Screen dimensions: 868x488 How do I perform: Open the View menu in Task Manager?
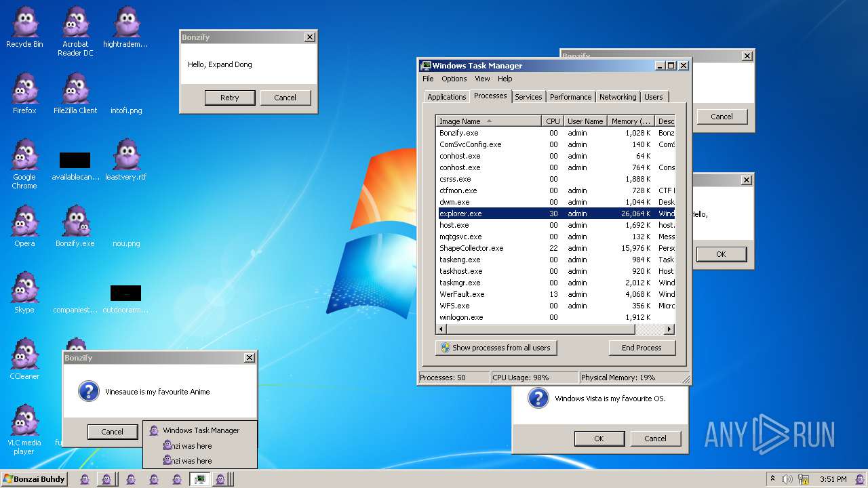[482, 79]
